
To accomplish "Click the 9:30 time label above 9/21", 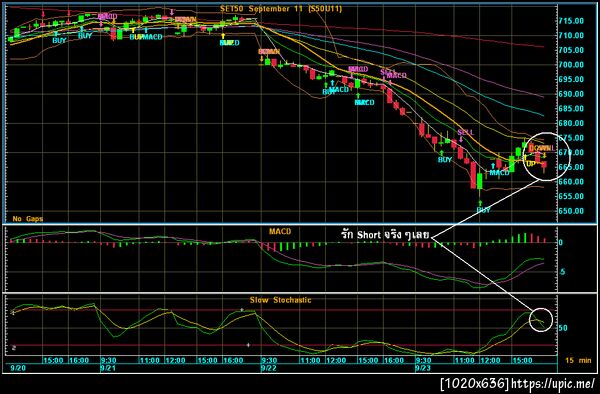I will coord(109,360).
